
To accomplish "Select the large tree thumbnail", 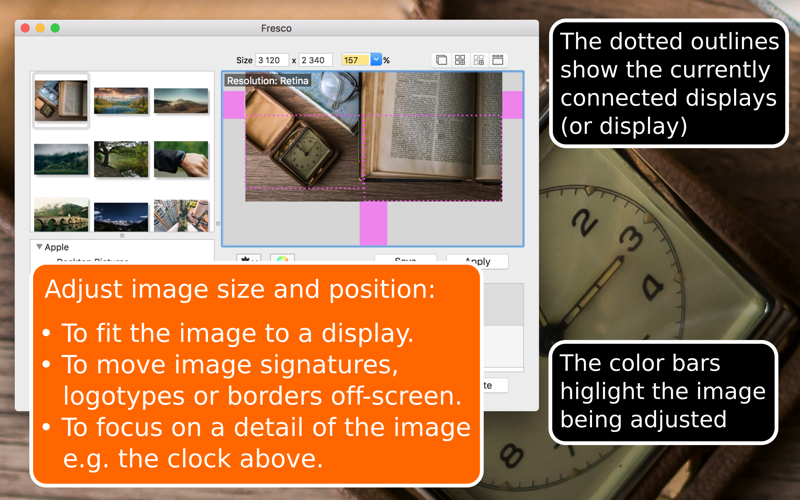I will pos(121,159).
